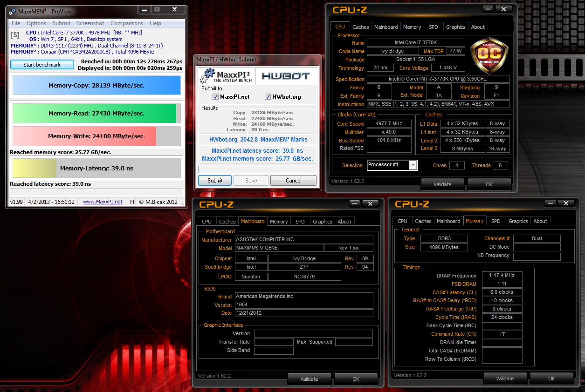Click the greyed Save button in submit dialog

[251, 181]
